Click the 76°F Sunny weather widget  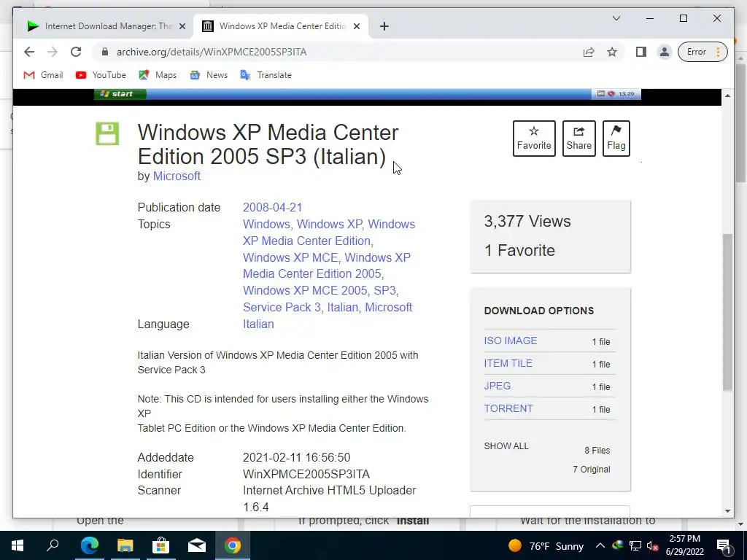[546, 545]
